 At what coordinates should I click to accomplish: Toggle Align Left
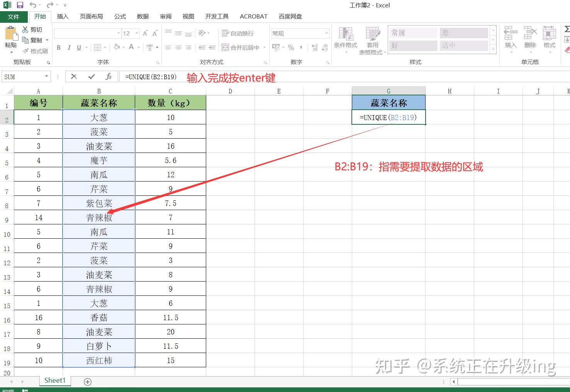[168, 48]
